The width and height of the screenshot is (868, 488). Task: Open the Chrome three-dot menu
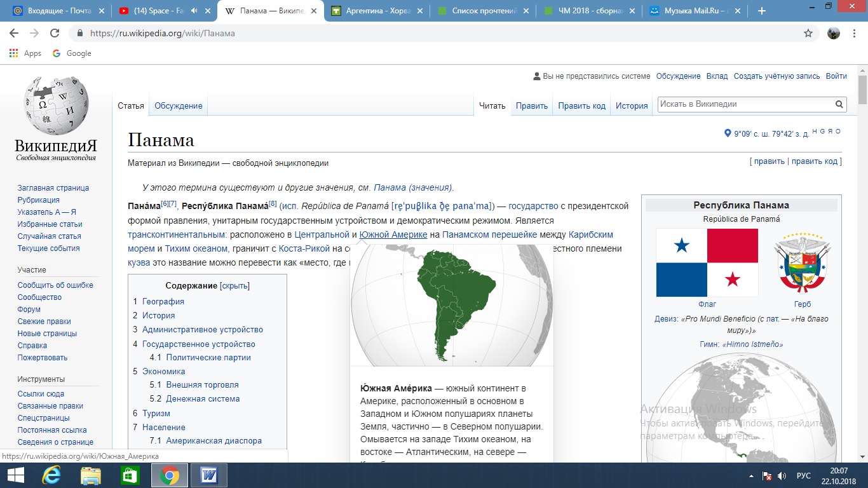[x=855, y=33]
